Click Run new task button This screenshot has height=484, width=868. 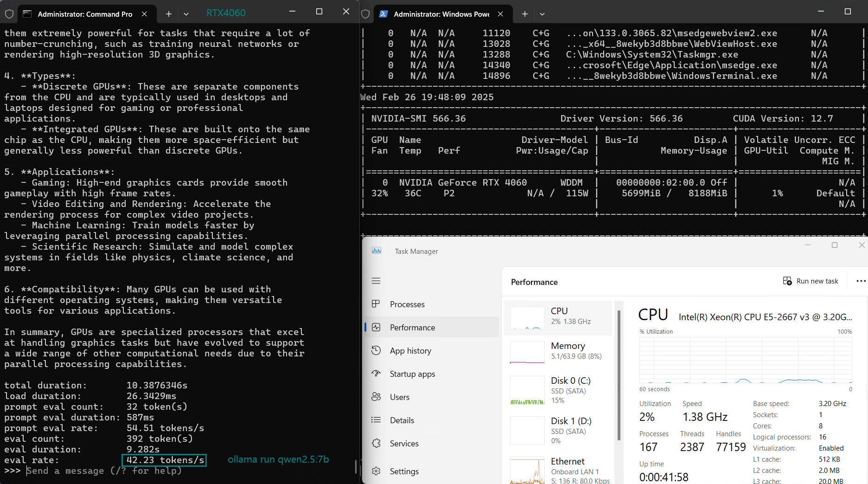point(811,281)
